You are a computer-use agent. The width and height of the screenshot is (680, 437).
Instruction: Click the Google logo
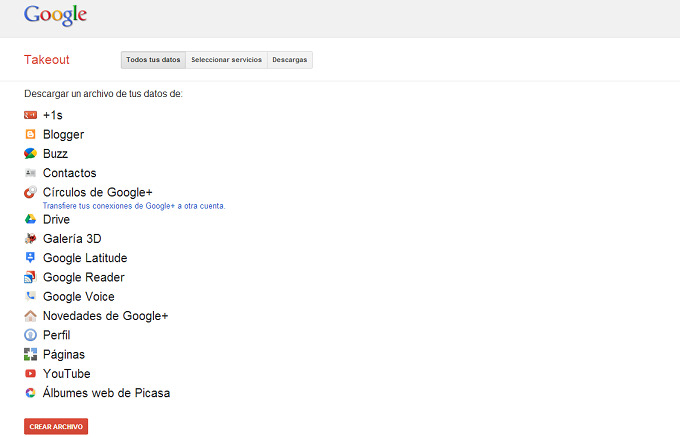pos(56,16)
